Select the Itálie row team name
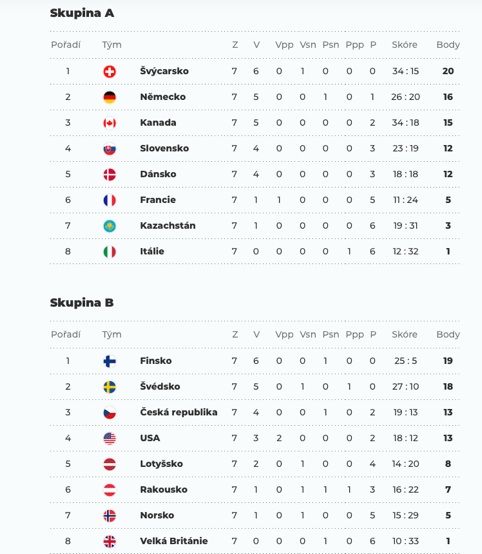 point(152,251)
